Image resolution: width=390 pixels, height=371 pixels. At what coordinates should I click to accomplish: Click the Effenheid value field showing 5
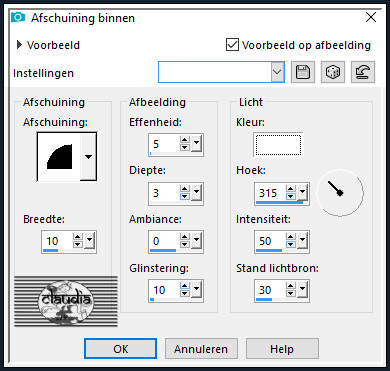coord(164,144)
